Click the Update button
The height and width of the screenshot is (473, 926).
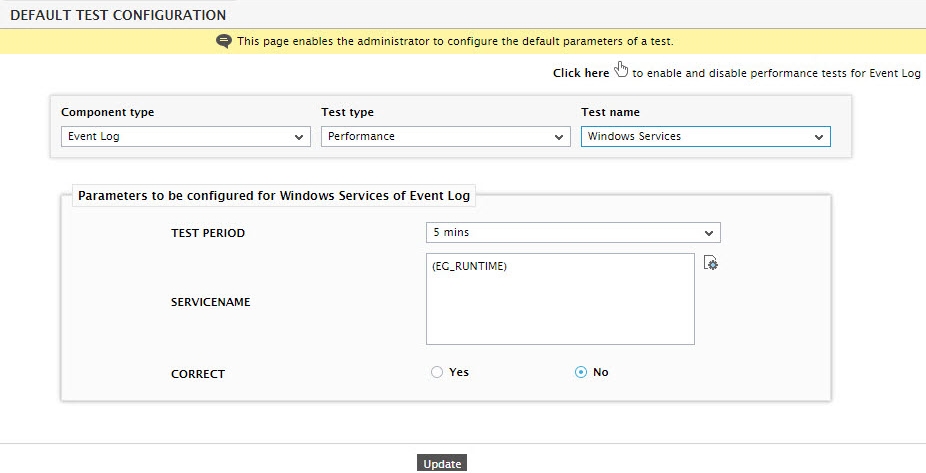tap(442, 464)
